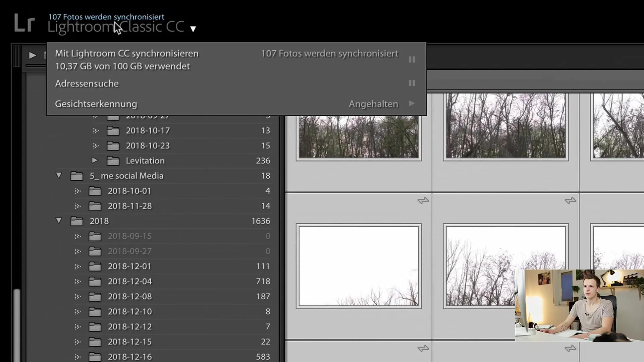Click the 'Angehalten' status label

(373, 104)
